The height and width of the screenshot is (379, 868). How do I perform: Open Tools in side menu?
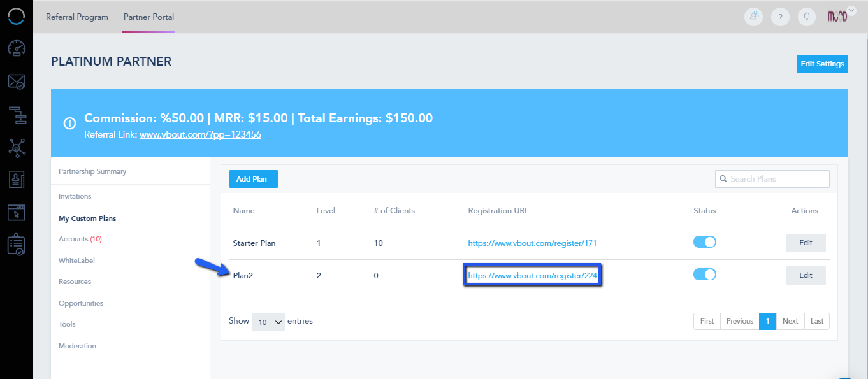tap(67, 324)
